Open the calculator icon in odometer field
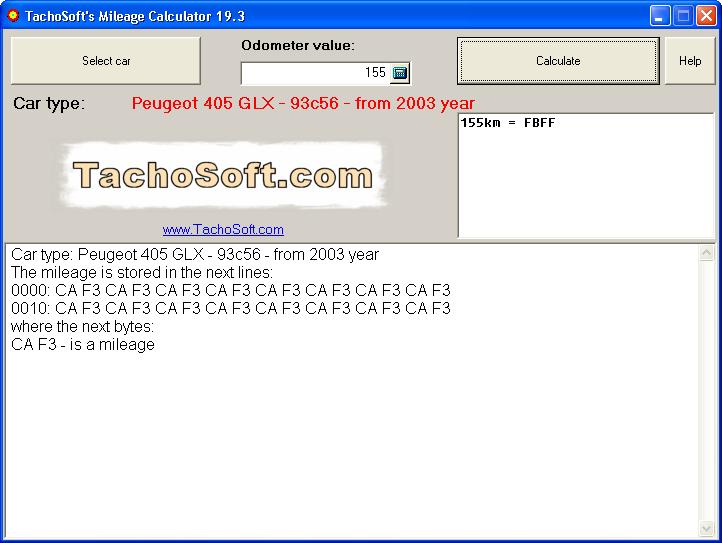 pyautogui.click(x=400, y=73)
